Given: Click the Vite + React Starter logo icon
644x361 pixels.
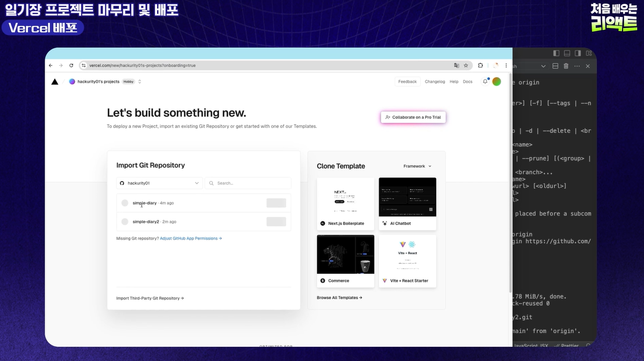Looking at the screenshot, I should 385,281.
